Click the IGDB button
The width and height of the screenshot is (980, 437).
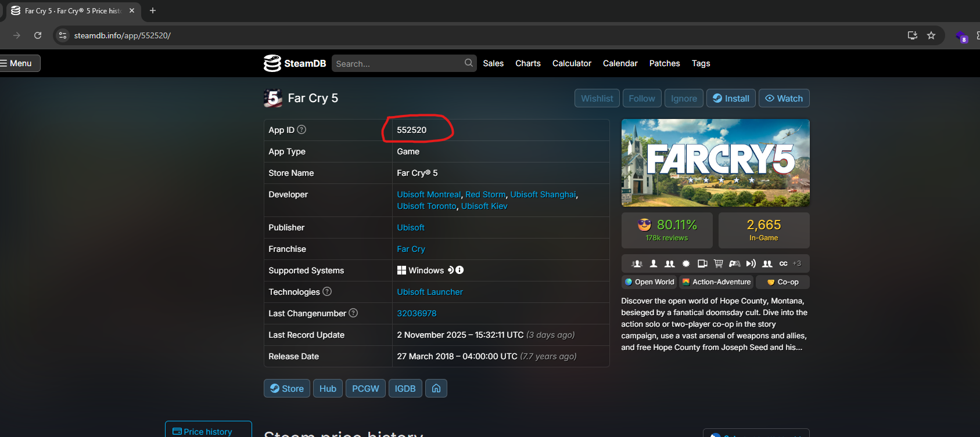pyautogui.click(x=405, y=388)
